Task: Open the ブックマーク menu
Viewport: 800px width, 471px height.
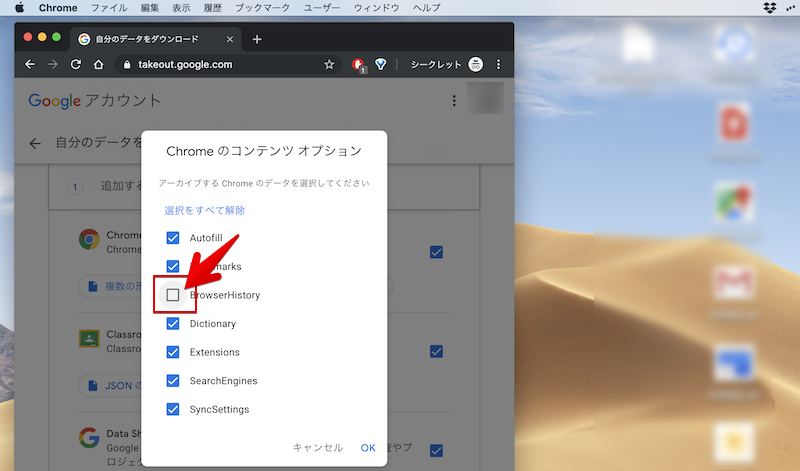Action: pos(261,8)
